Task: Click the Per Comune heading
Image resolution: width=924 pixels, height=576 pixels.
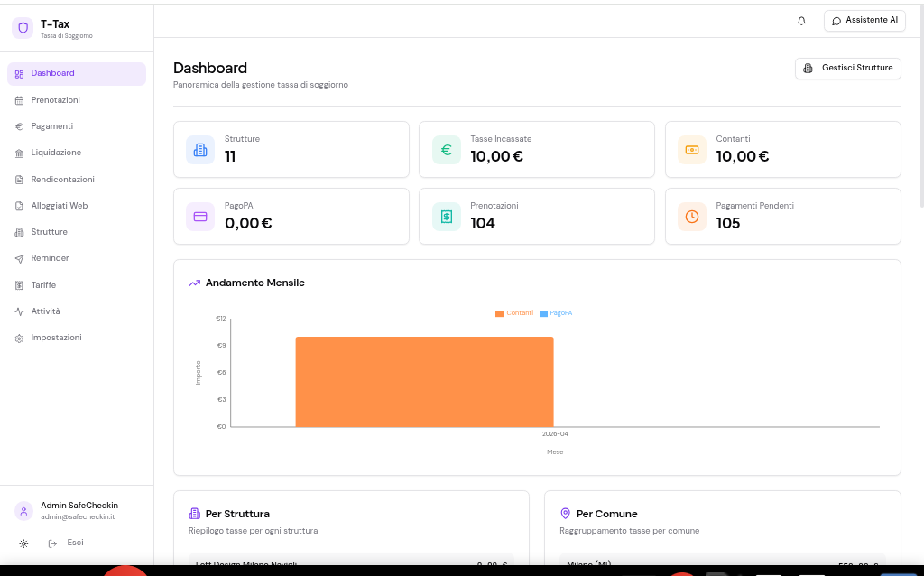Action: pyautogui.click(x=607, y=514)
